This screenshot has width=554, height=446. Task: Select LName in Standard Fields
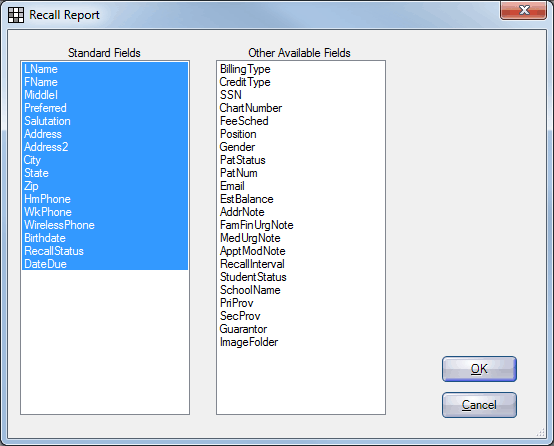[105, 69]
